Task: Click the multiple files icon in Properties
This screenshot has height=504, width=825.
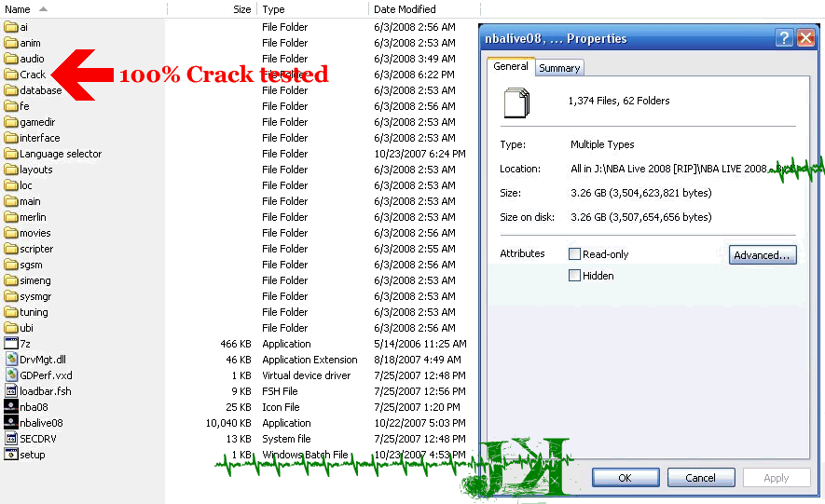Action: coord(517,103)
